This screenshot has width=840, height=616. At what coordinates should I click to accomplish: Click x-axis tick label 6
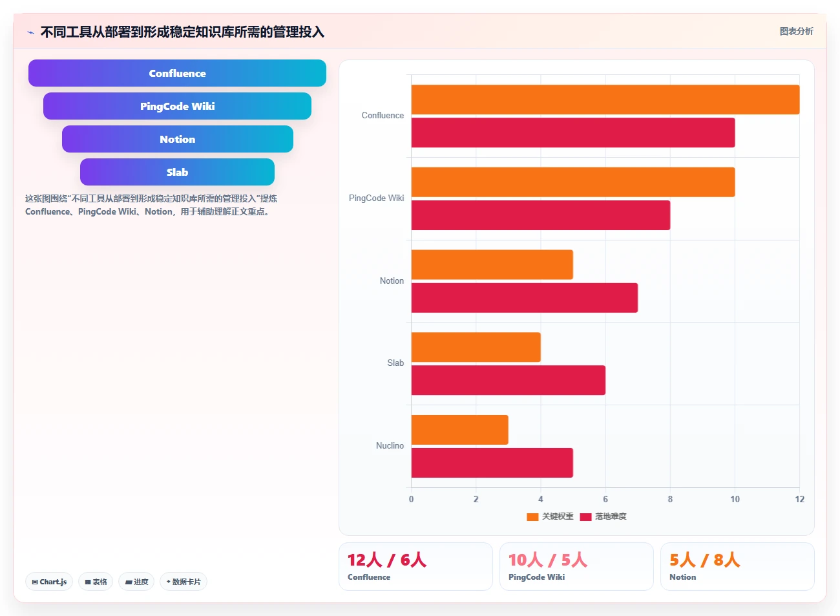tap(605, 499)
